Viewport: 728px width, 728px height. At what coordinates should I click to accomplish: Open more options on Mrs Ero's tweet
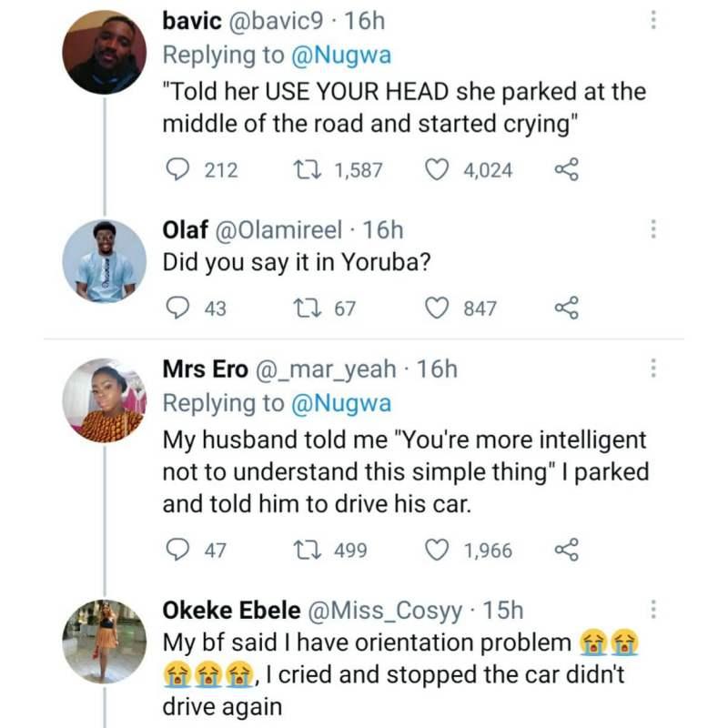[x=652, y=368]
